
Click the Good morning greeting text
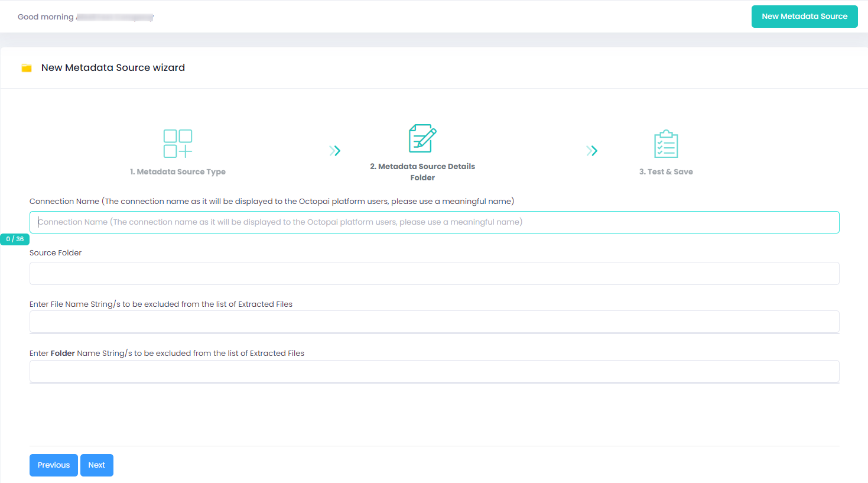[45, 17]
